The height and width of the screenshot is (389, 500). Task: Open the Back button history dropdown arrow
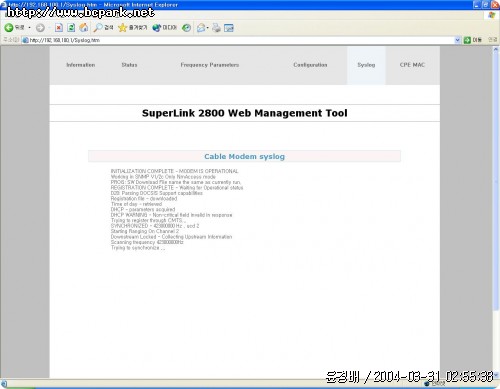coord(29,28)
